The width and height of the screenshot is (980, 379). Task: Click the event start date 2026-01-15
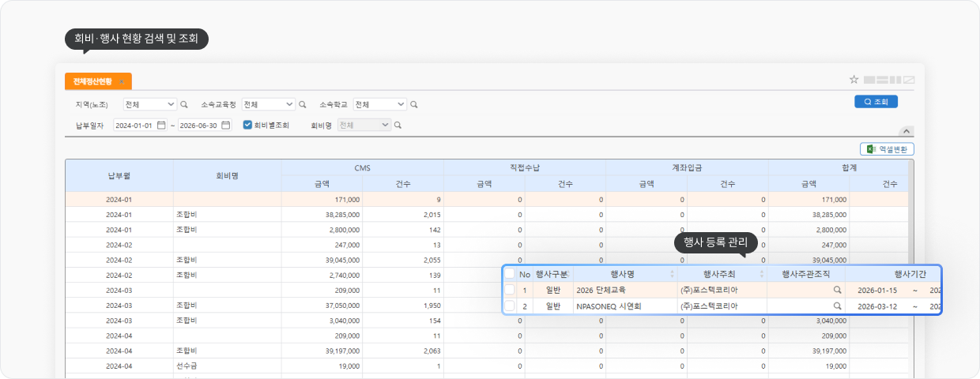coord(878,290)
